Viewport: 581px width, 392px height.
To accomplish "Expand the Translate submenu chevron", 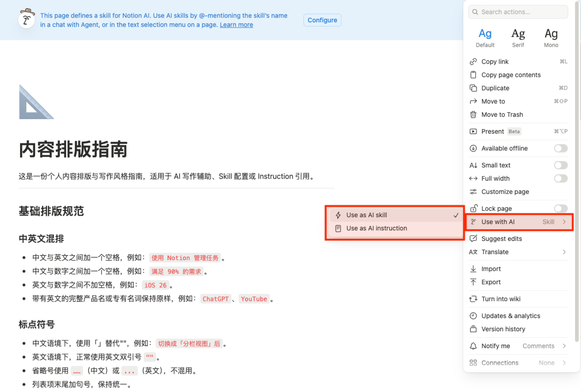I will 564,252.
